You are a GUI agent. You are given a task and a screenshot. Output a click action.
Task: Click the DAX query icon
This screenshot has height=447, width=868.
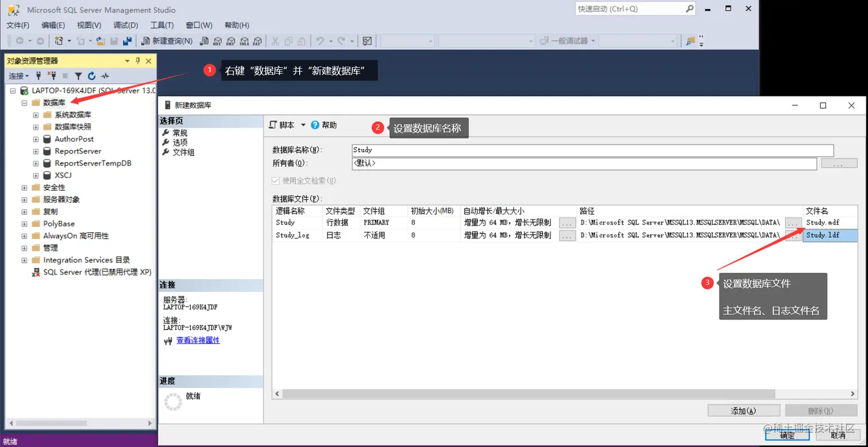pyautogui.click(x=257, y=41)
